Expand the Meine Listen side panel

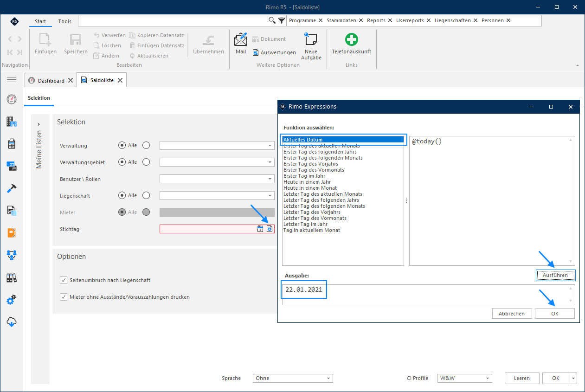click(39, 124)
